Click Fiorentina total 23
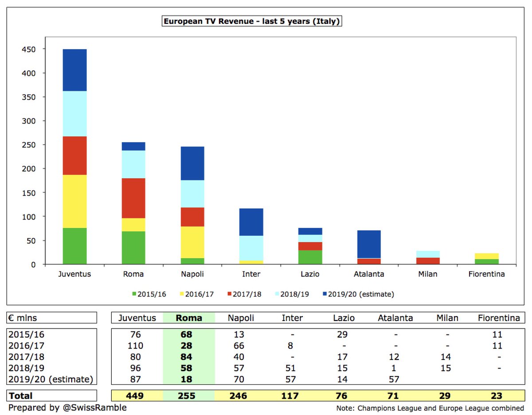 [497, 396]
